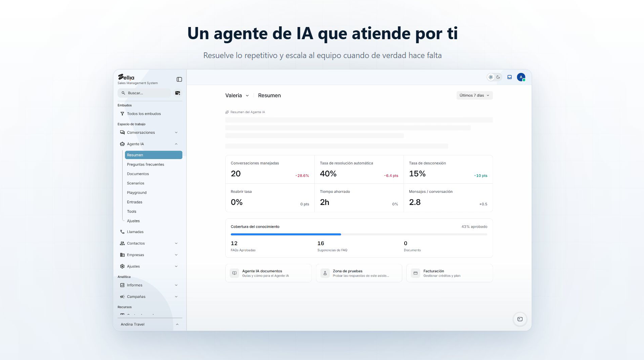Click the Conversaciones chat icon
Viewport: 644px width, 360px height.
point(122,132)
